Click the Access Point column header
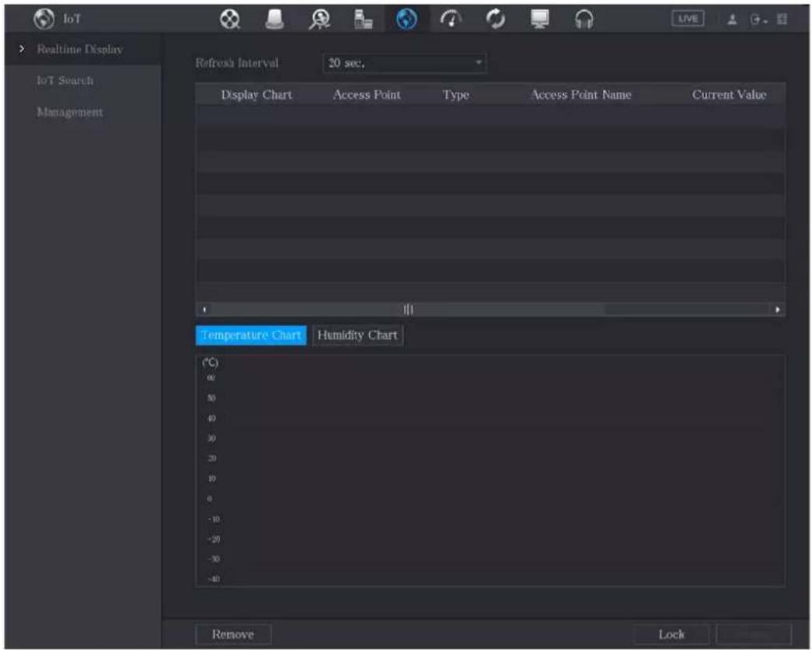The image size is (812, 650). 367,95
